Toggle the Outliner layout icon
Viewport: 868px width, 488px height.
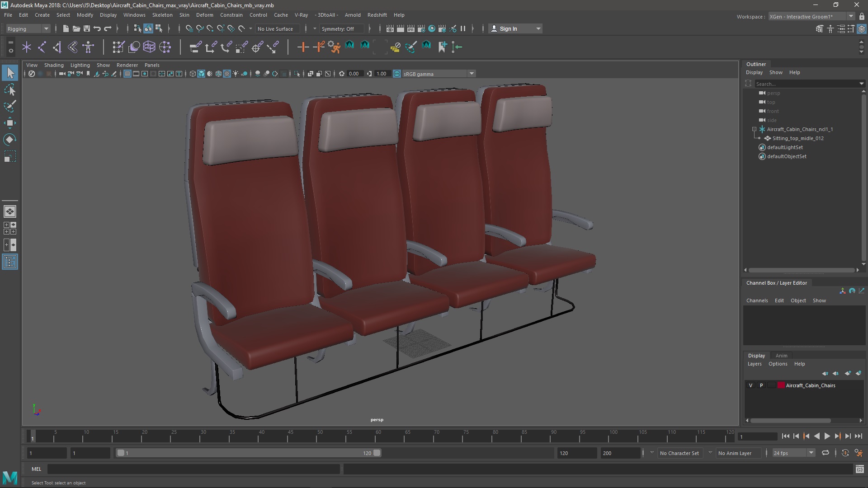(x=10, y=262)
